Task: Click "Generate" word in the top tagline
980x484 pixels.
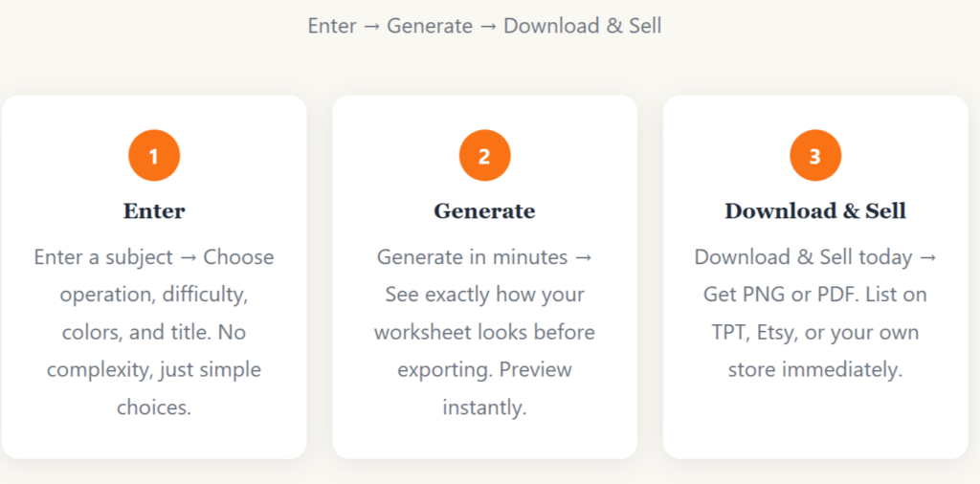Action: click(430, 26)
